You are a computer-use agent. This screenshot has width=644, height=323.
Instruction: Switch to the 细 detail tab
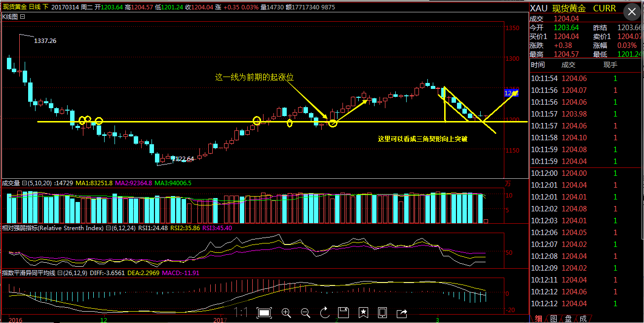pos(538,319)
